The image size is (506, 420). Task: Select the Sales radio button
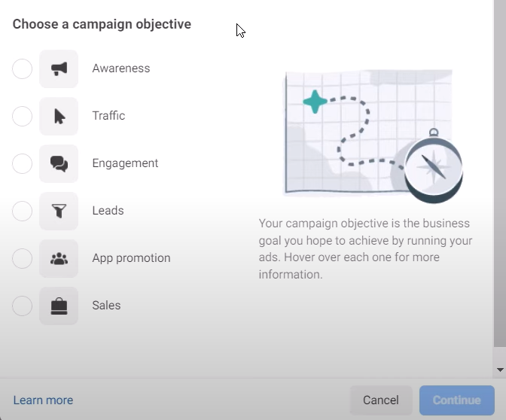(x=23, y=306)
